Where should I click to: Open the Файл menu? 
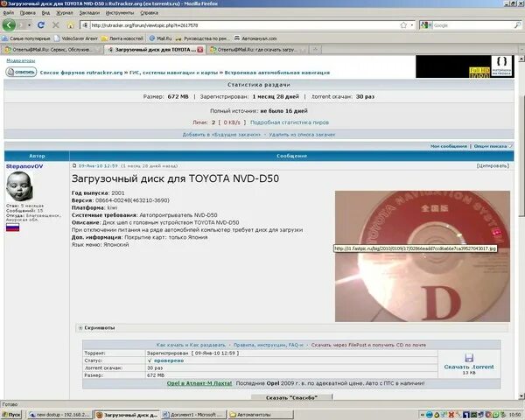point(9,13)
